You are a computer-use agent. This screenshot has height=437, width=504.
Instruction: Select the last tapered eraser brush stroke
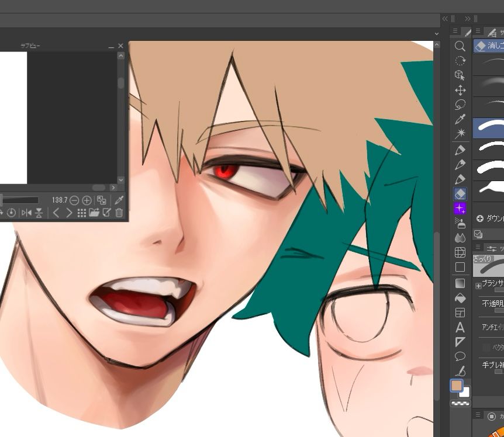[x=488, y=192]
